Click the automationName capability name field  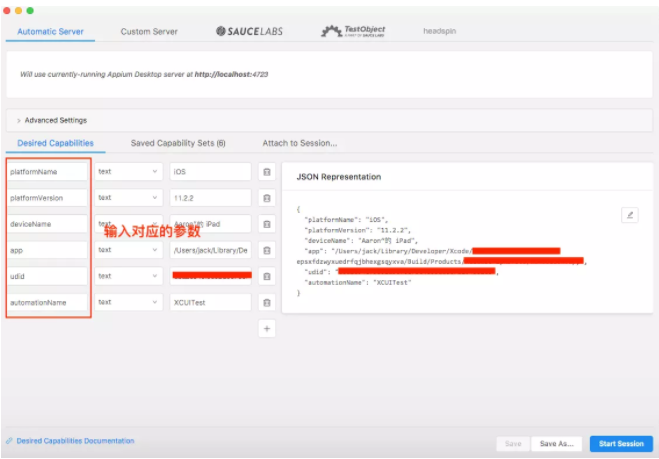(x=47, y=302)
